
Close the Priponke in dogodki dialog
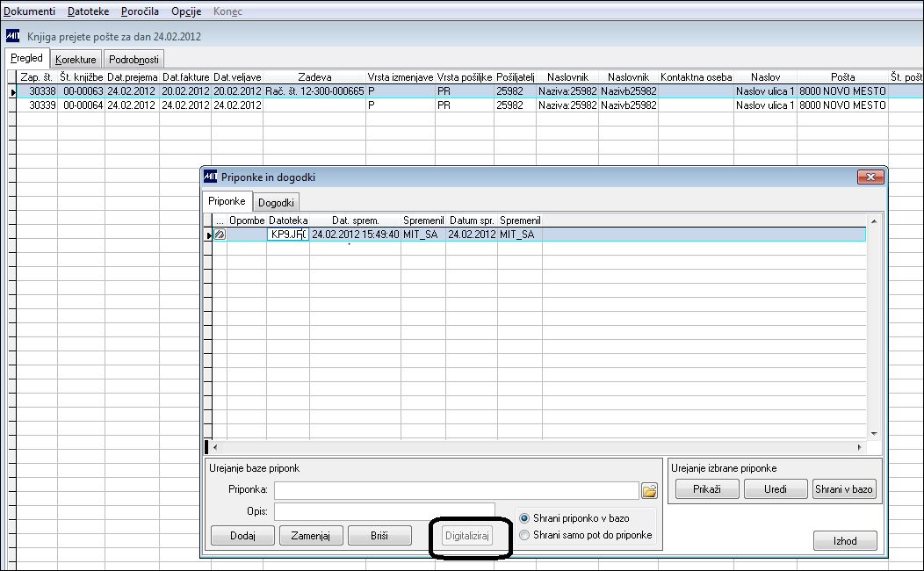pyautogui.click(x=870, y=177)
